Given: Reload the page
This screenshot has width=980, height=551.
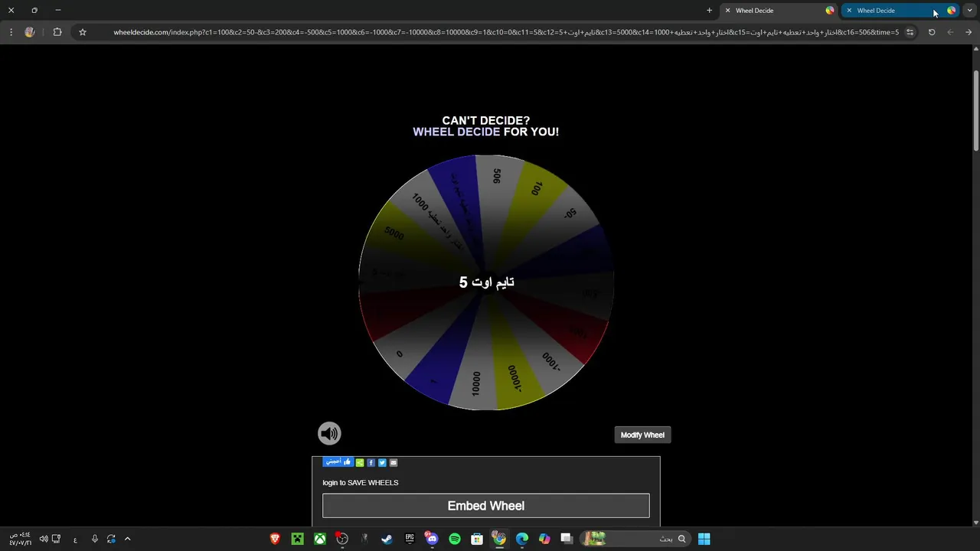Looking at the screenshot, I should point(932,32).
